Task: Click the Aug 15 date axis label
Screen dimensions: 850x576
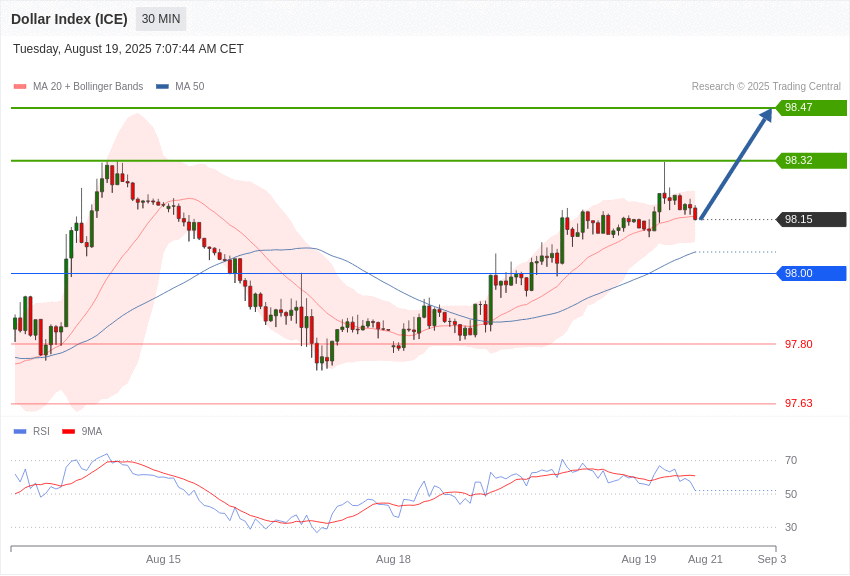Action: pyautogui.click(x=163, y=559)
